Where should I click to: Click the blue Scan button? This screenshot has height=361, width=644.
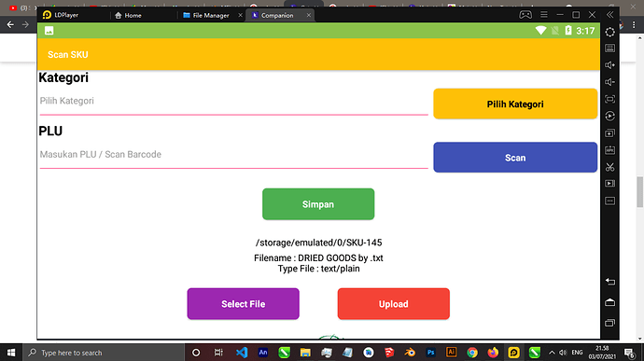pos(515,158)
